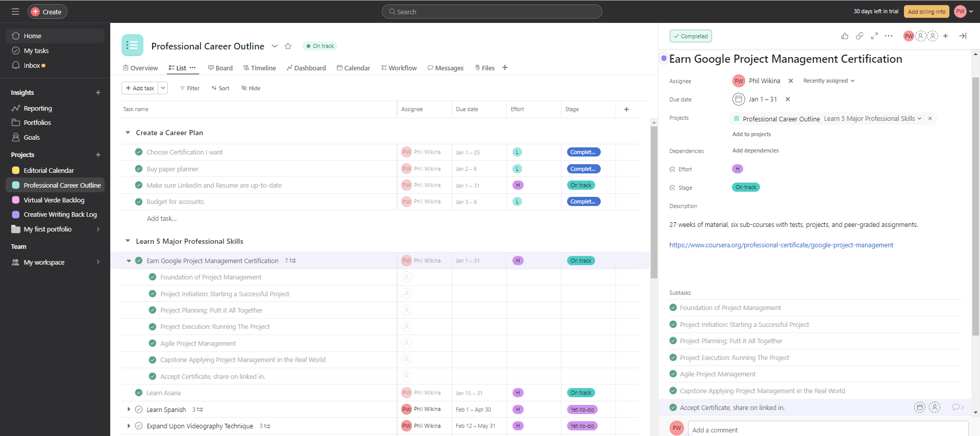Expand Learn Spanish subtasks
The width and height of the screenshot is (980, 436).
pos(129,409)
